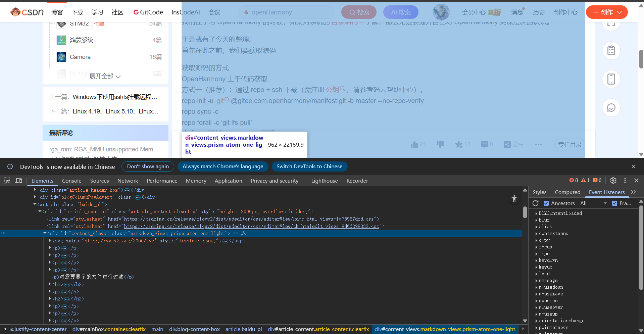Toggle the device toolbar icon

click(19, 181)
